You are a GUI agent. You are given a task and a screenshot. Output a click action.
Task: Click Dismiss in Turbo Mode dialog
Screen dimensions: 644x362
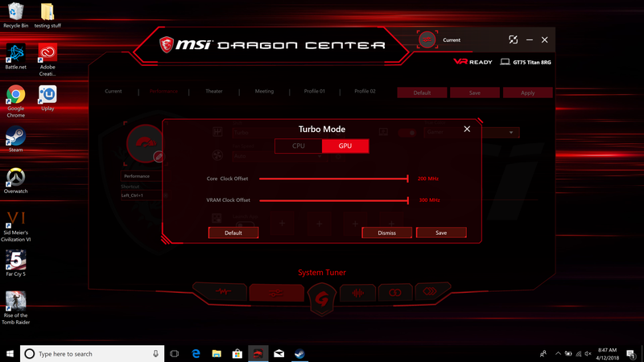point(386,232)
